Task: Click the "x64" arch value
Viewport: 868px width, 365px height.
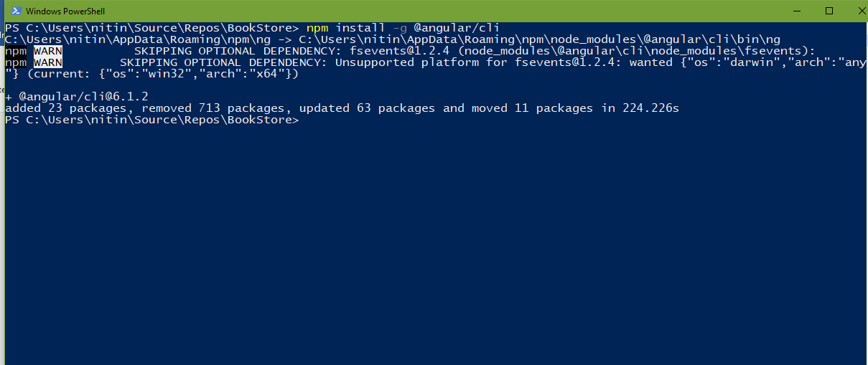Action: click(266, 74)
